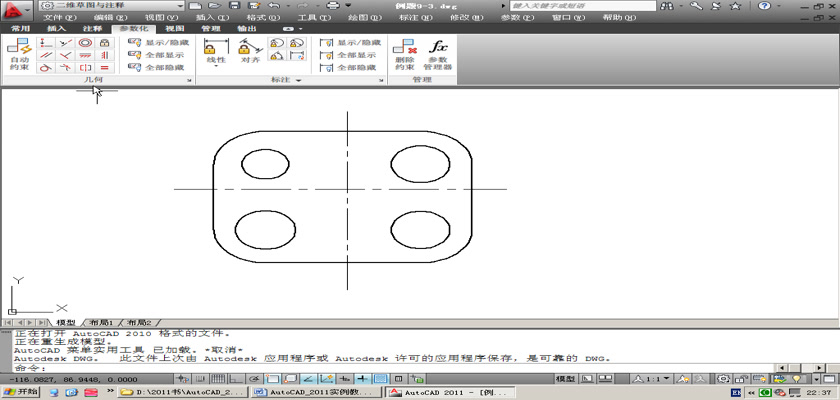
Task: Apply the horizontal geometric constraint
Action: (85, 55)
